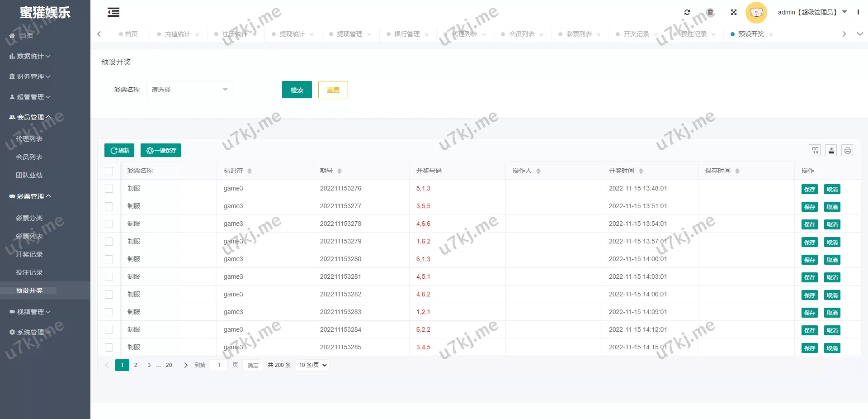The image size is (868, 419).
Task: Switch to the 开奖记录 tab
Action: [636, 34]
